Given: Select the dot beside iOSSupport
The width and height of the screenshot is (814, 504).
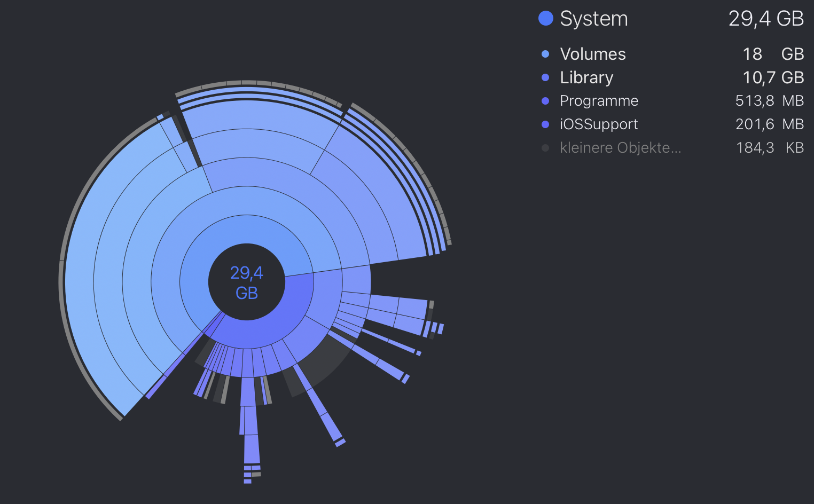Looking at the screenshot, I should 545,124.
